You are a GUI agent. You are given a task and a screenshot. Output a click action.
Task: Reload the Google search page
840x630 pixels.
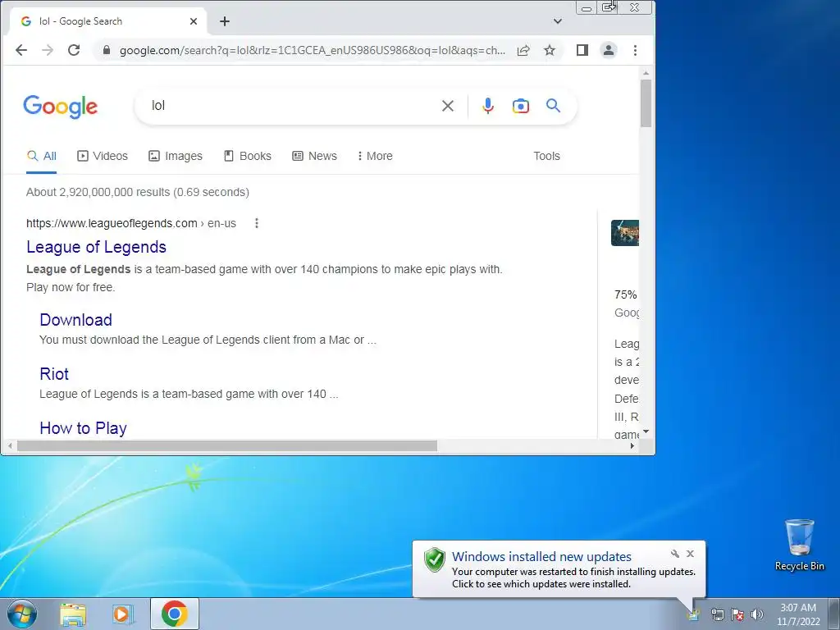(x=74, y=50)
